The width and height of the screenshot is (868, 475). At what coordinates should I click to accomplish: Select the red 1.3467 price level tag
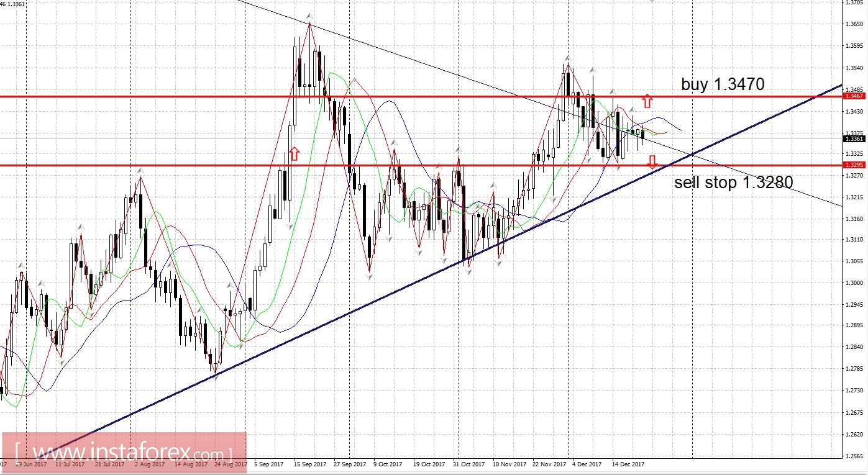855,96
